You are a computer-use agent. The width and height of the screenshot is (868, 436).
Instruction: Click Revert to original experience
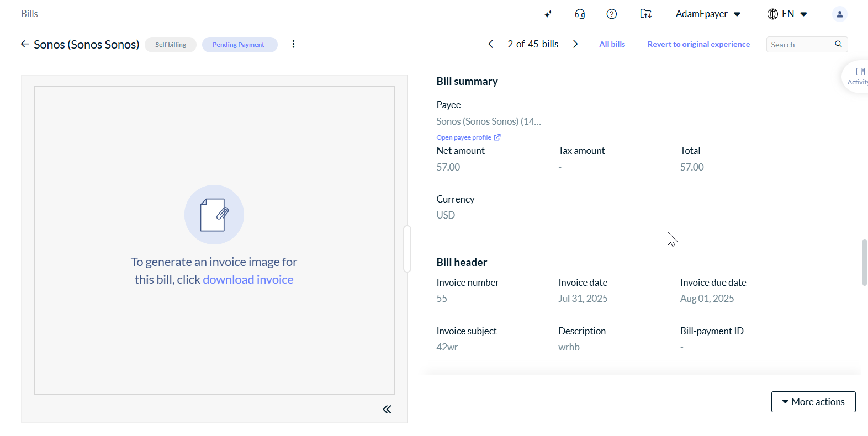[x=698, y=45]
